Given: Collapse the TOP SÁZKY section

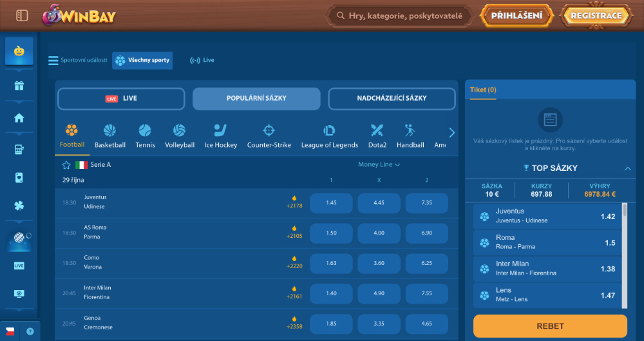Looking at the screenshot, I should click(x=627, y=168).
